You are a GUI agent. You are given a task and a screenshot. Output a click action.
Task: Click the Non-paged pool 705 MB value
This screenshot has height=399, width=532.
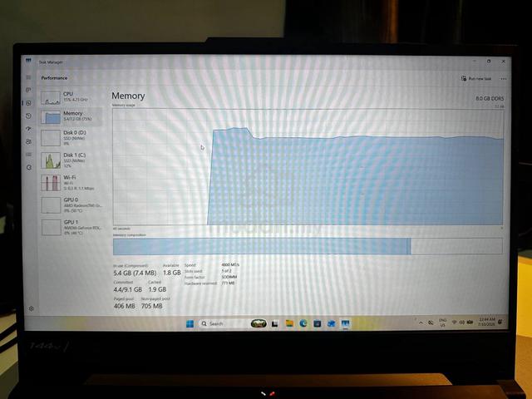(x=151, y=306)
